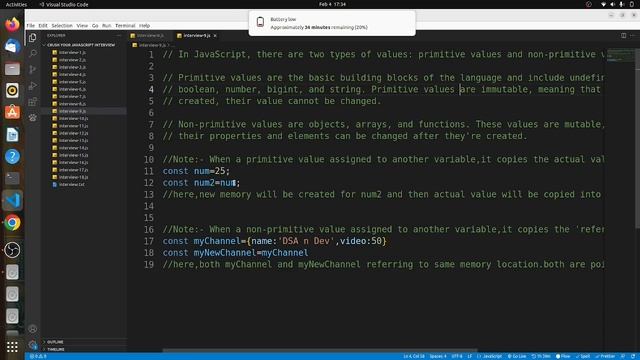Click the UTF-8 encoding status
The height and width of the screenshot is (360, 640).
point(457,356)
